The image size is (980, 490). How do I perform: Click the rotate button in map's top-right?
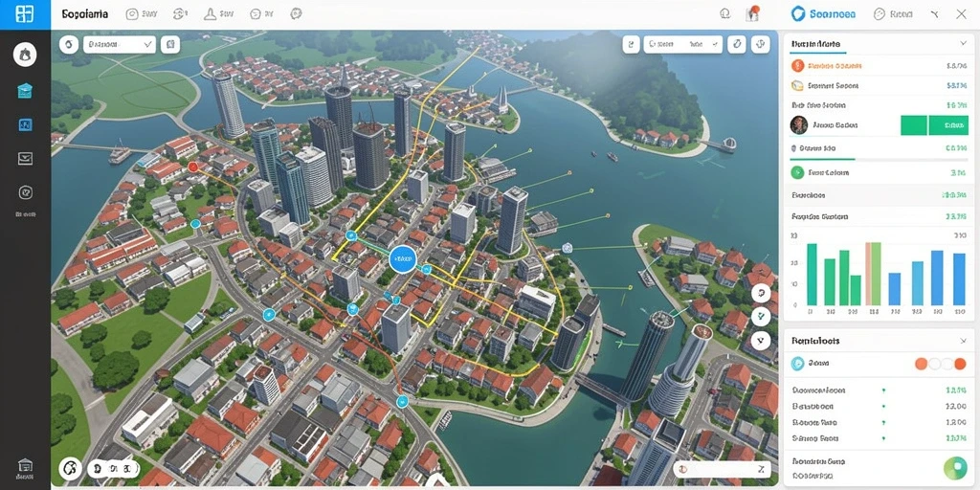tap(737, 44)
